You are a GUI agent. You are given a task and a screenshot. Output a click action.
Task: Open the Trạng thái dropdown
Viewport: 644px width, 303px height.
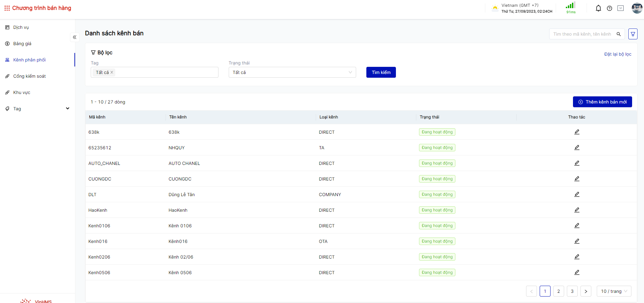pos(292,72)
